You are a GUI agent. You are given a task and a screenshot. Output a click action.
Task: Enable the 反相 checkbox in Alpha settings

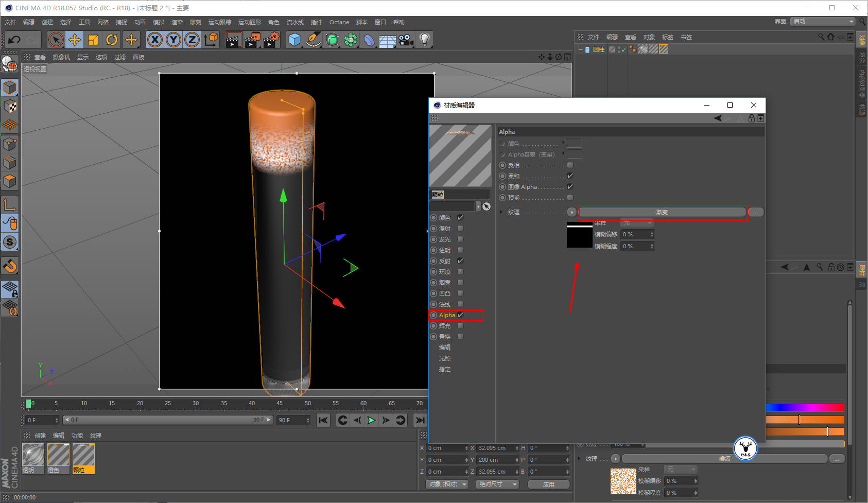[570, 165]
